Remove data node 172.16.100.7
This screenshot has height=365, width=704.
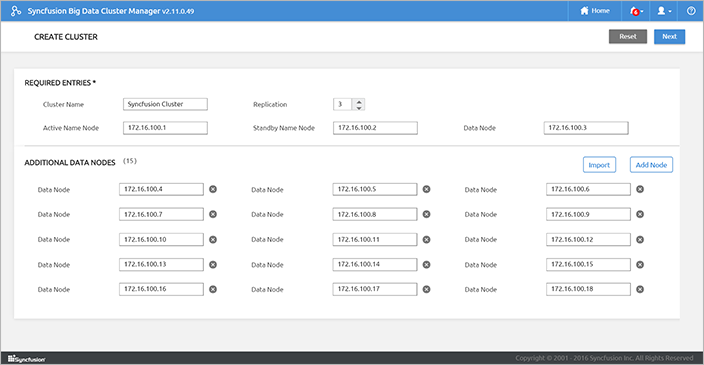[213, 214]
